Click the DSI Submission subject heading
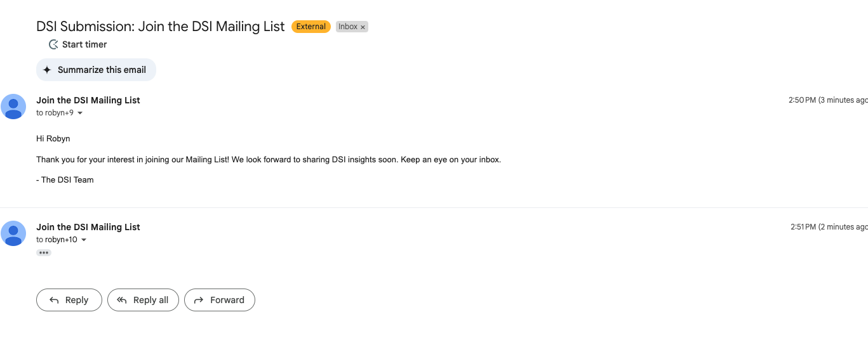This screenshot has height=357, width=868. [161, 27]
